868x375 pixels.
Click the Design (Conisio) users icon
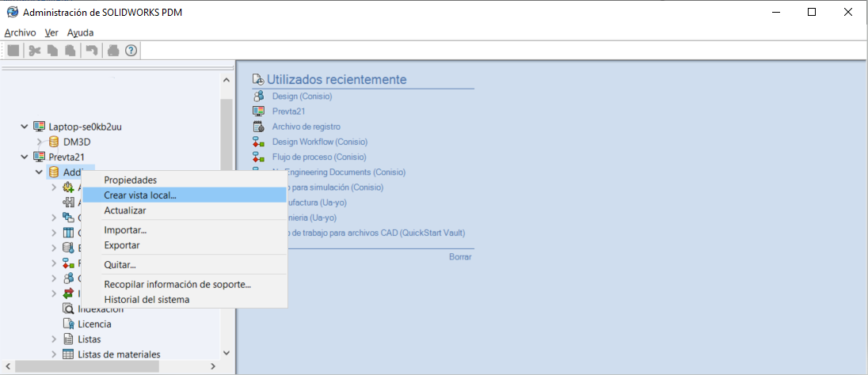click(x=258, y=97)
